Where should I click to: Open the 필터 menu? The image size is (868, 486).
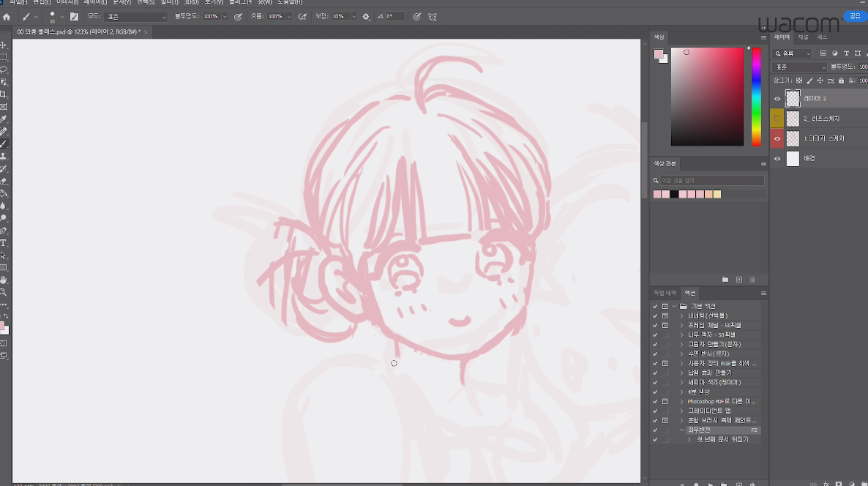click(169, 3)
